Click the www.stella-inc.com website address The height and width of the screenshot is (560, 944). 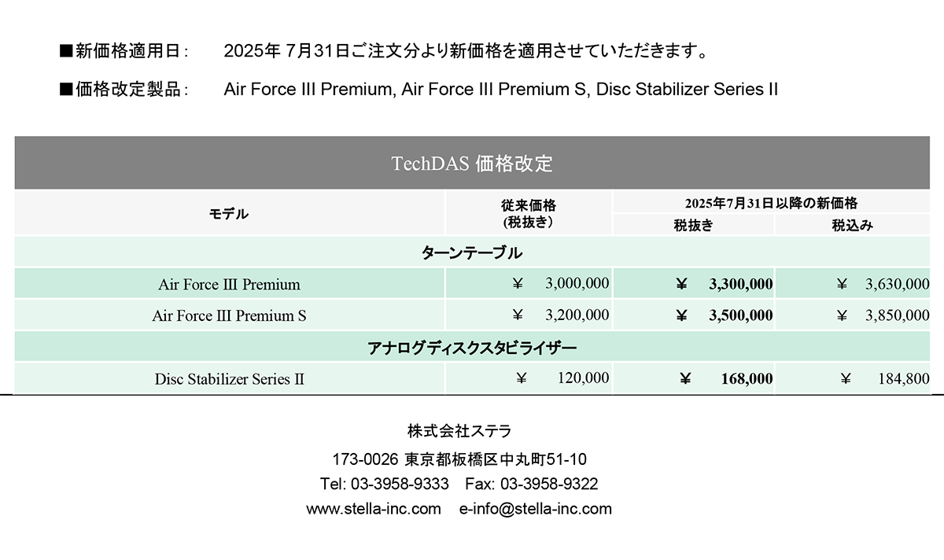tap(374, 509)
